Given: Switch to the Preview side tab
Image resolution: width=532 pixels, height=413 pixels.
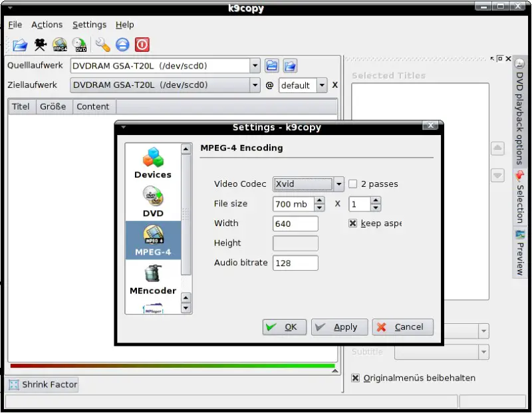Looking at the screenshot, I should pyautogui.click(x=519, y=253).
